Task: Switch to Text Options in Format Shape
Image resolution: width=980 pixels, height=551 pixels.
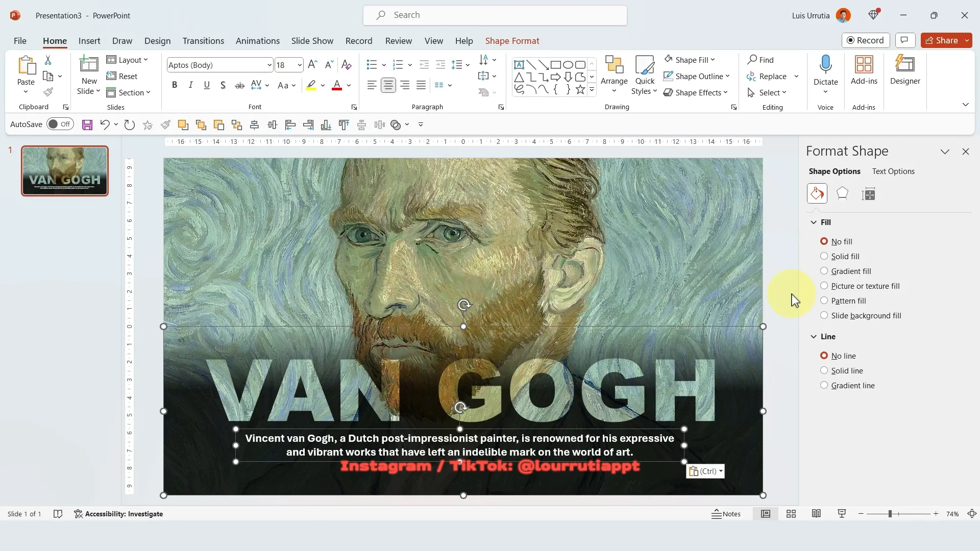Action: (893, 171)
